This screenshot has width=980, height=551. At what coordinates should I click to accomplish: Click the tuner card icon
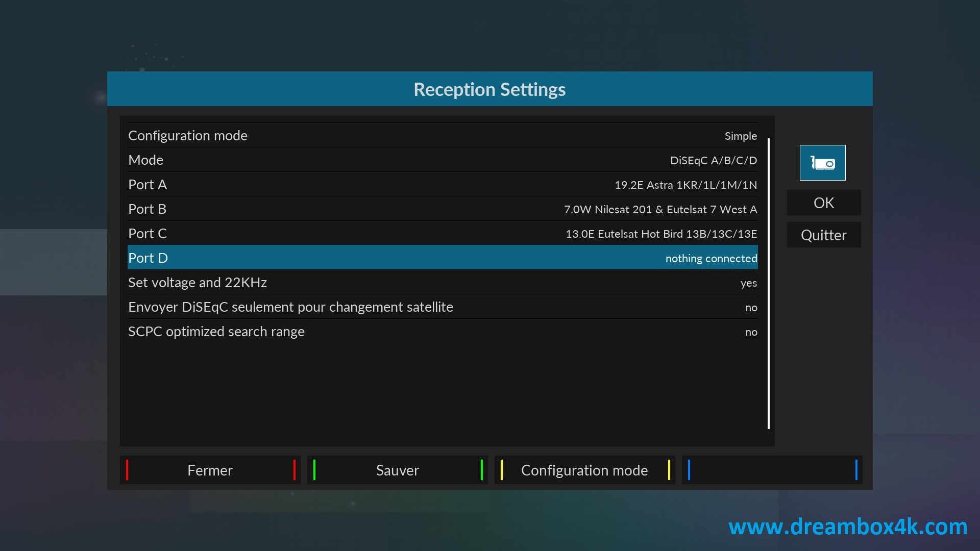tap(822, 163)
